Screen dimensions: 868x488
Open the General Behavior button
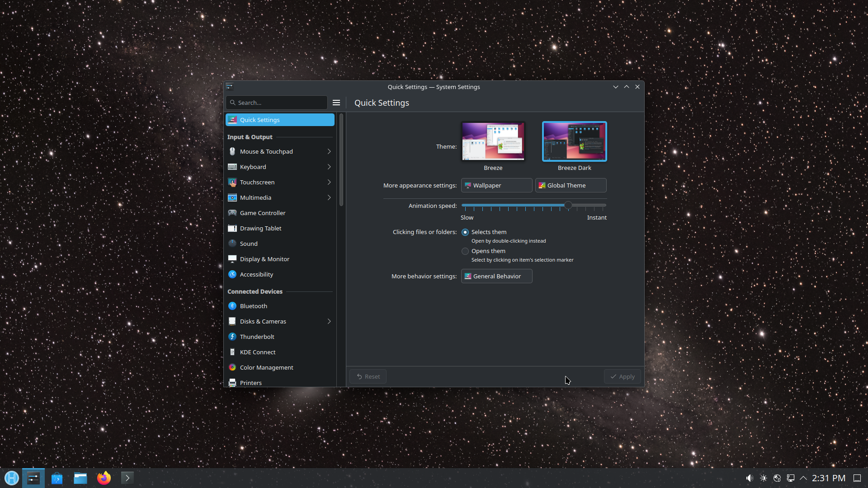coord(496,276)
